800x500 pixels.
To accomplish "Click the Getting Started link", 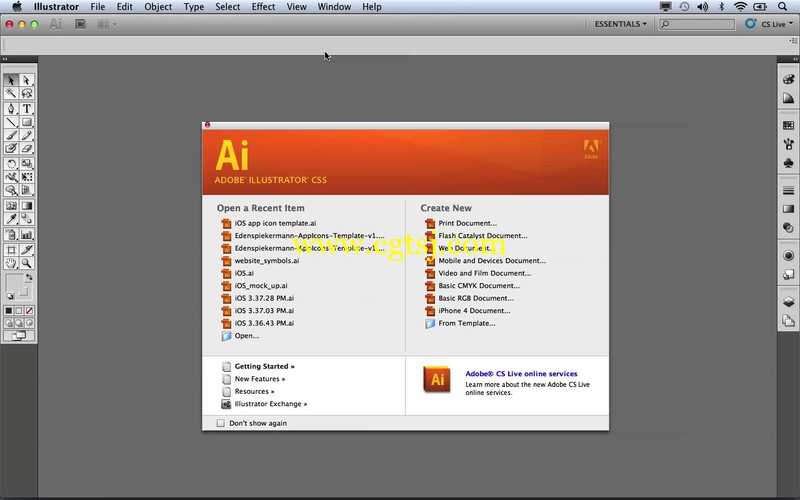I will [x=264, y=366].
